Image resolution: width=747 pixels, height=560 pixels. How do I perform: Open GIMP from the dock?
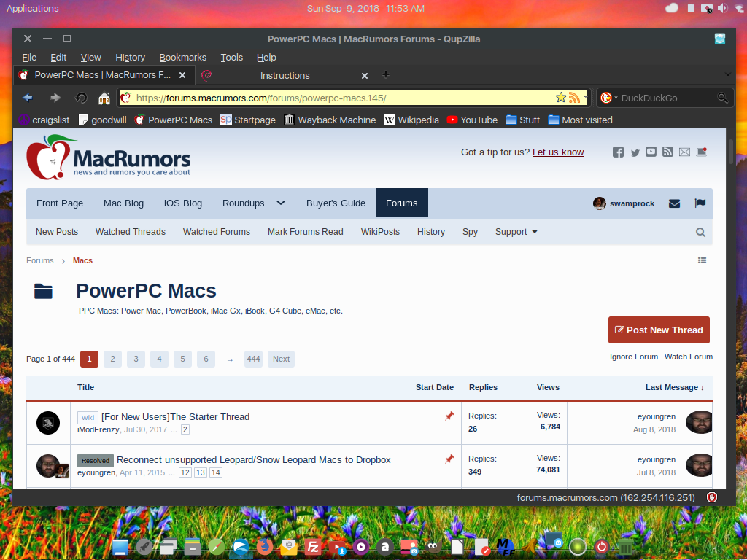[x=433, y=547]
